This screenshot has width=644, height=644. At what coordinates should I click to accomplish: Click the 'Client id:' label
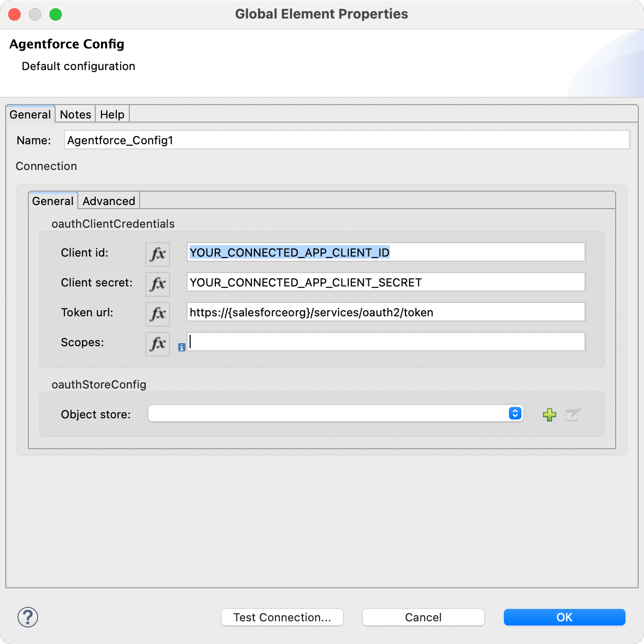pyautogui.click(x=84, y=252)
